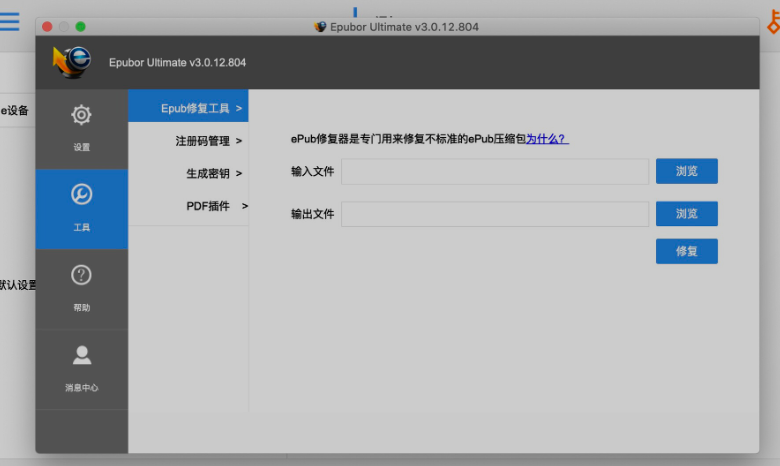Maximize window with green button
Screen dimensions: 780x466
(x=81, y=27)
